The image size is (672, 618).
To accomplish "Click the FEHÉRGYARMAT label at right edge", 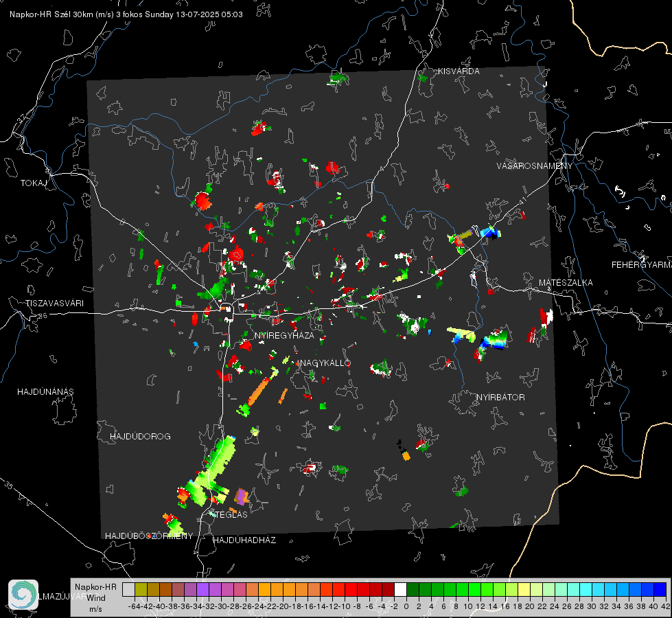I will pyautogui.click(x=642, y=265).
